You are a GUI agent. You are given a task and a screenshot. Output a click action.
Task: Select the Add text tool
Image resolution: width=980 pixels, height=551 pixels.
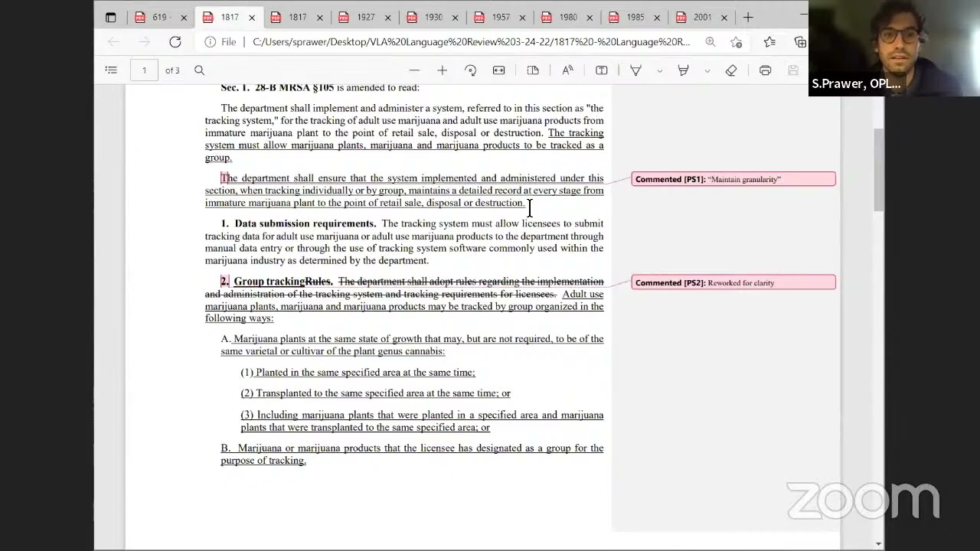(x=602, y=70)
